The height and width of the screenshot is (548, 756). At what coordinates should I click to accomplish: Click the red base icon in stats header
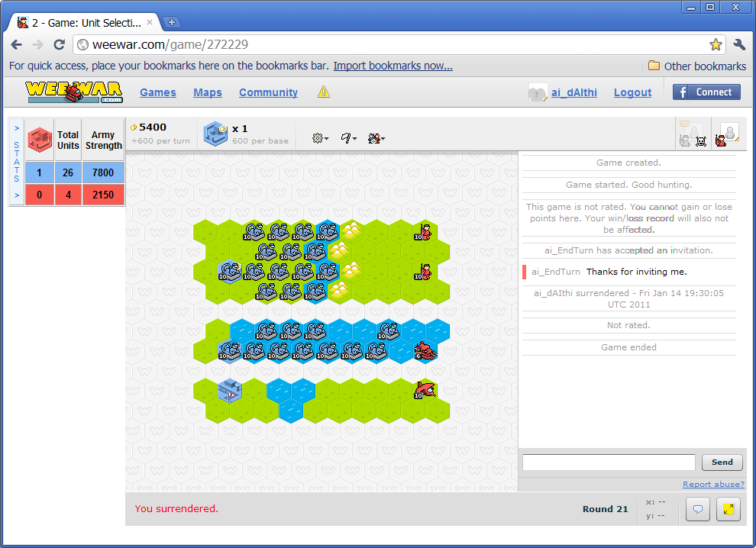(40, 140)
